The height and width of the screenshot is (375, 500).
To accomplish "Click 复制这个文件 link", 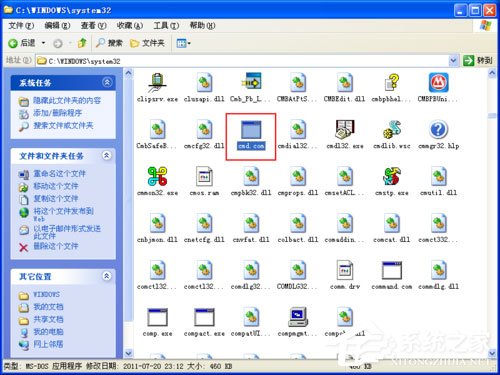I will pos(56,199).
